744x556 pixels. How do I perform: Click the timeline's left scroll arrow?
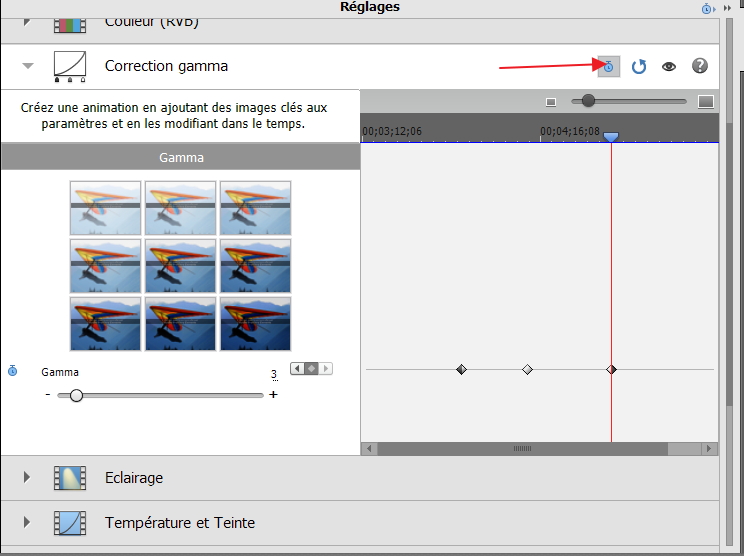point(370,448)
